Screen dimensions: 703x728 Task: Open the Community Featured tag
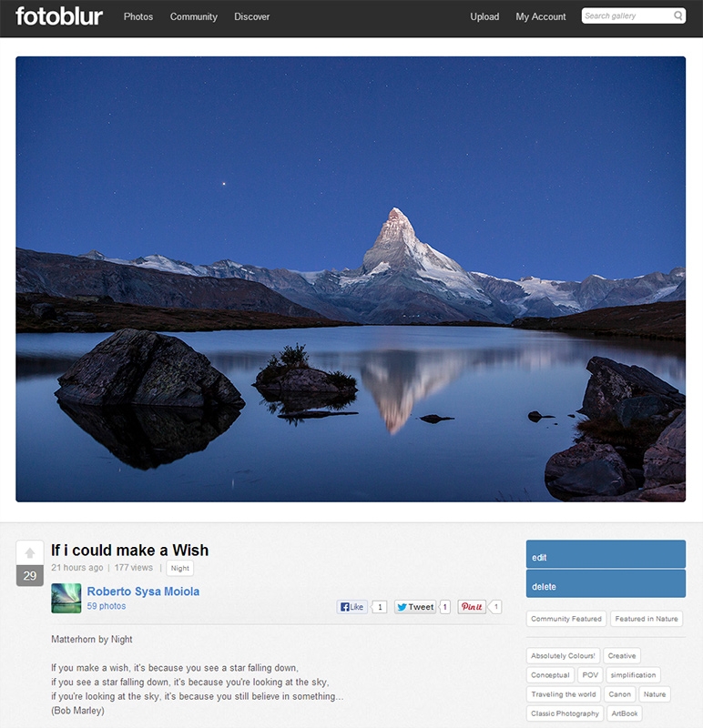[565, 619]
